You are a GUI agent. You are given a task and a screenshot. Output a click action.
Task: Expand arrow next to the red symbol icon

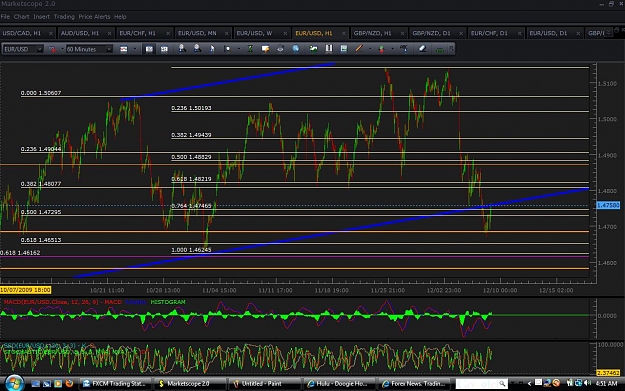(62, 49)
